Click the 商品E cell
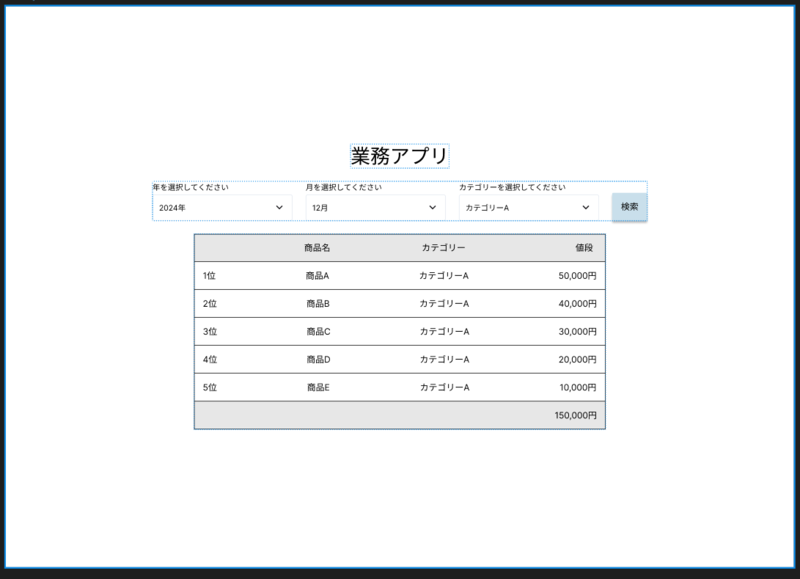 pos(318,388)
